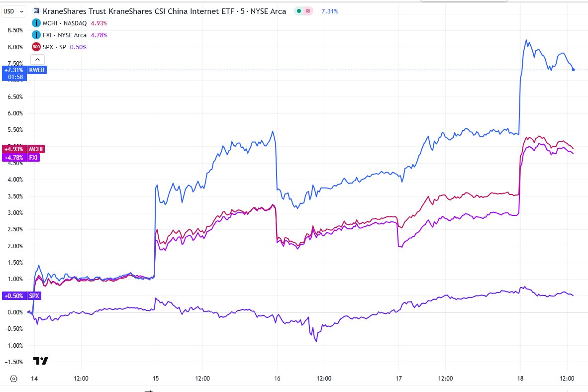The width and height of the screenshot is (588, 392).
Task: Click the 6.50% price scale label
Action: click(15, 97)
